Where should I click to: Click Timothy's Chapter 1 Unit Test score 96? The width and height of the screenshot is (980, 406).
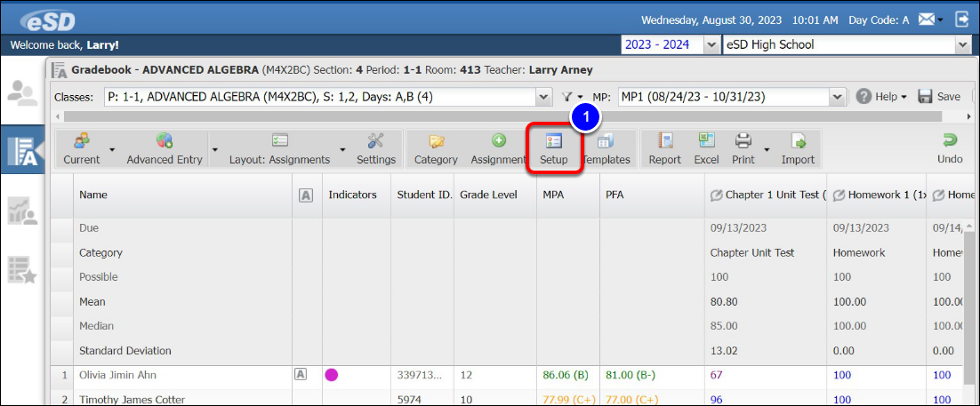tap(716, 399)
